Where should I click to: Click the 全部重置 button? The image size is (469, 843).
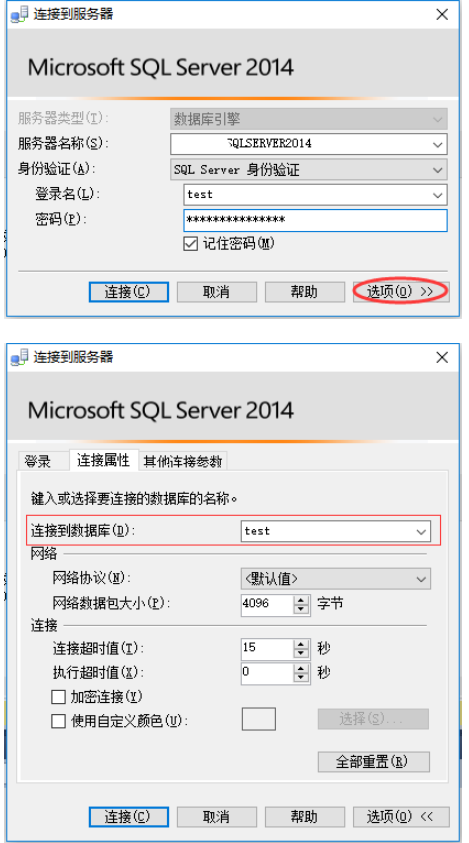(x=374, y=761)
